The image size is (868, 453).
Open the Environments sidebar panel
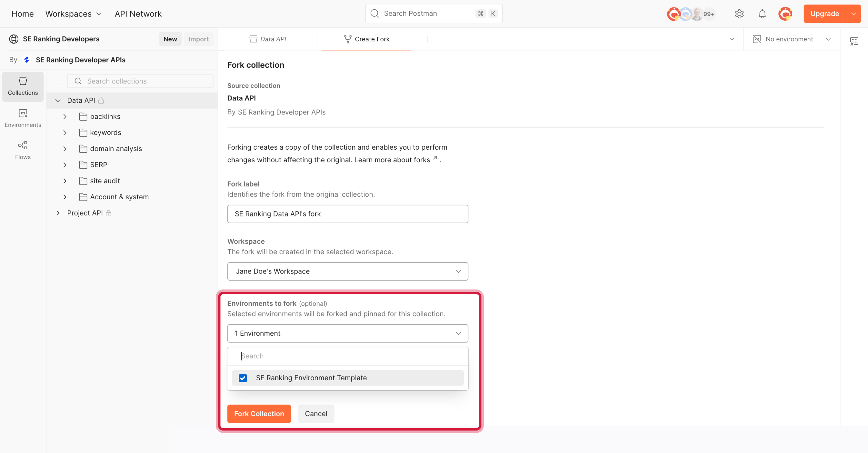click(x=23, y=118)
